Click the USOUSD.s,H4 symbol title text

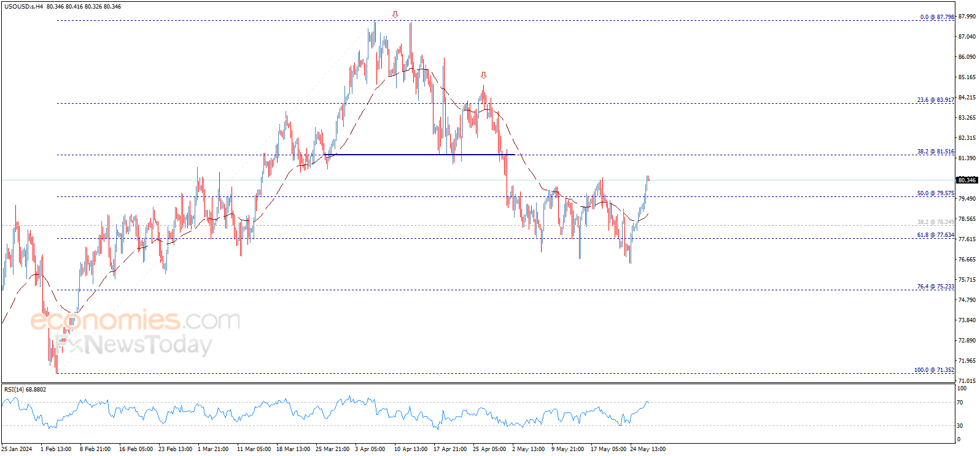(x=23, y=7)
